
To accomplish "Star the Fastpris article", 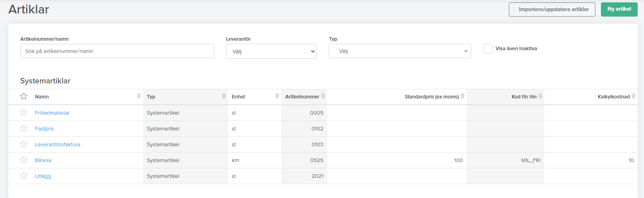I will click(x=24, y=128).
